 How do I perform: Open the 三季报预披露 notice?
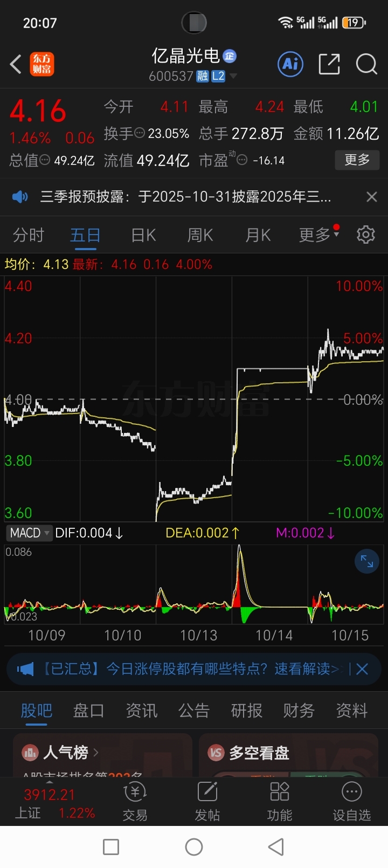pyautogui.click(x=186, y=197)
